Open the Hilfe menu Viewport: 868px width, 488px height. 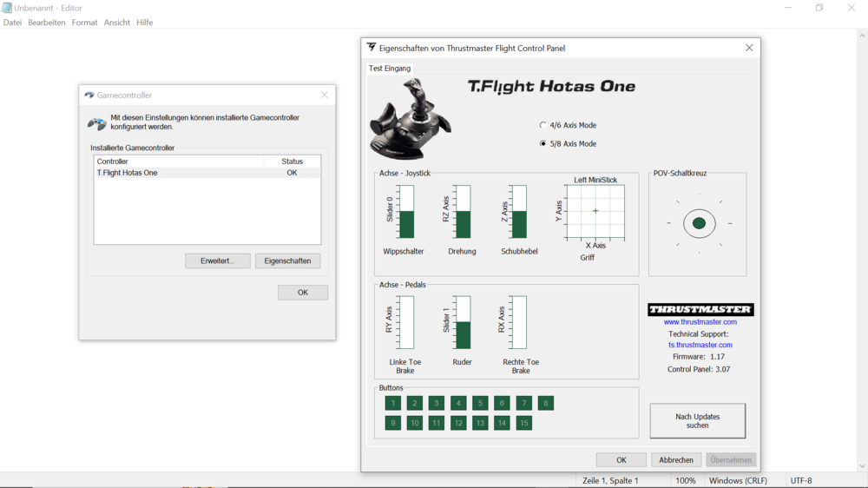144,23
